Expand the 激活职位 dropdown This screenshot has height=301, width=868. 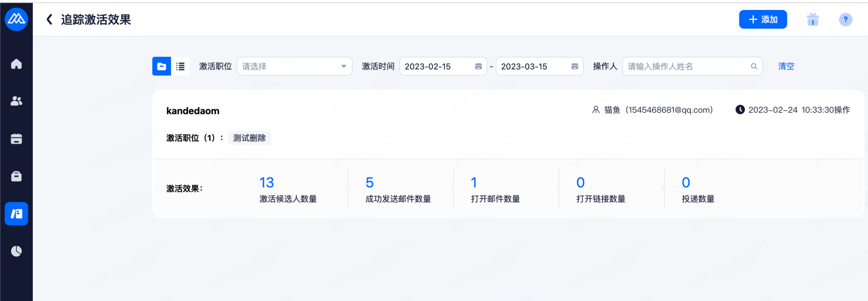[294, 66]
